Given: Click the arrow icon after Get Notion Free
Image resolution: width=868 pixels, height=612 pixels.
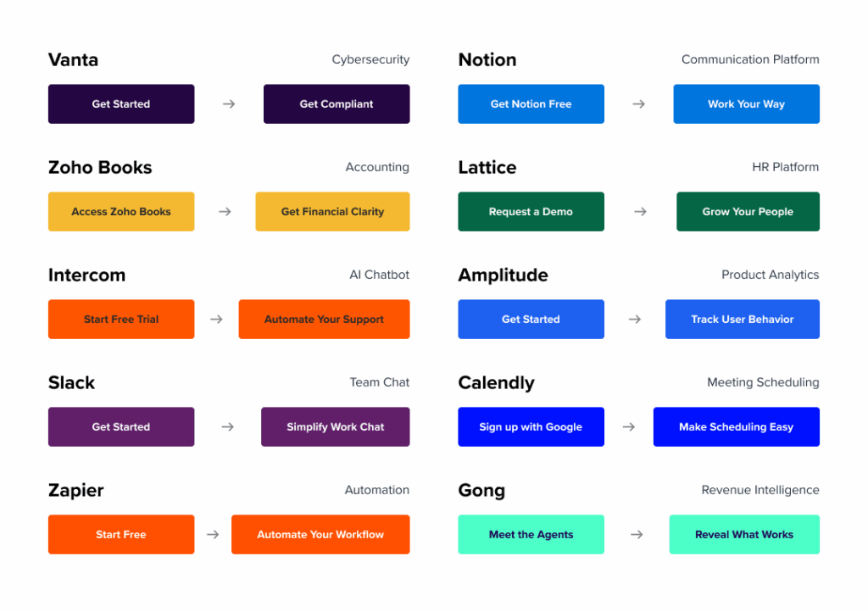Looking at the screenshot, I should 638,104.
